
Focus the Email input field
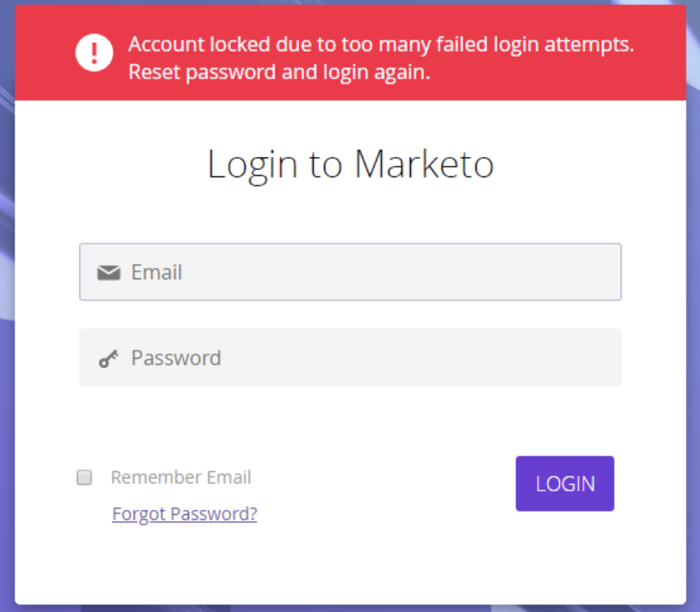coord(350,272)
